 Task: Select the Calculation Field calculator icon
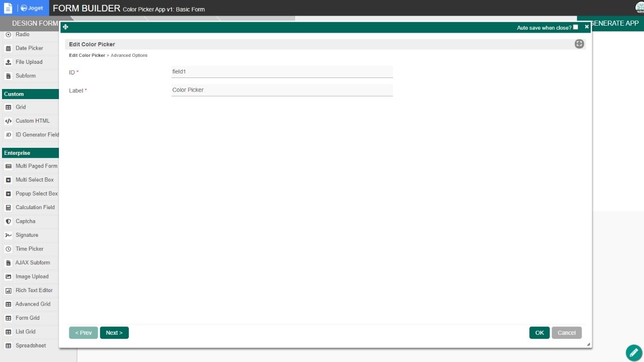(8, 208)
